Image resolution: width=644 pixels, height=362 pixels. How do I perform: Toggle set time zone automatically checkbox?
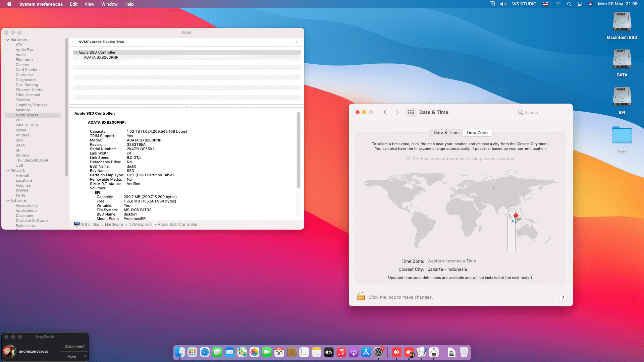click(409, 159)
